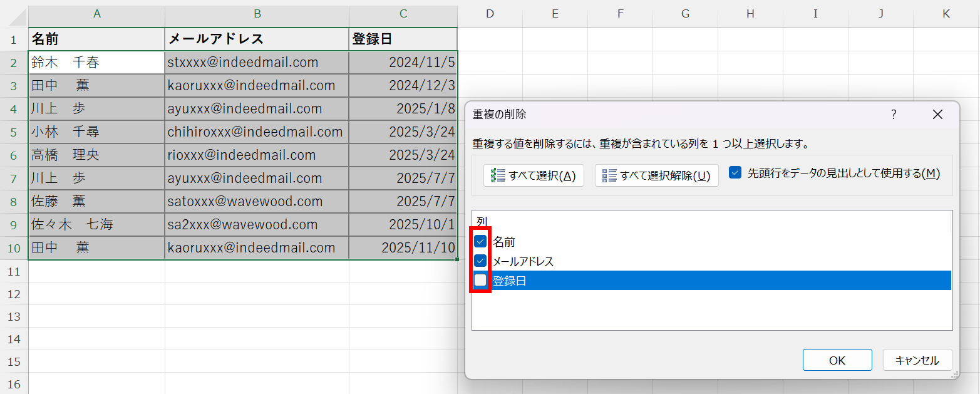Click cell containing 鈴木 千春
The width and height of the screenshot is (980, 394).
[x=97, y=63]
